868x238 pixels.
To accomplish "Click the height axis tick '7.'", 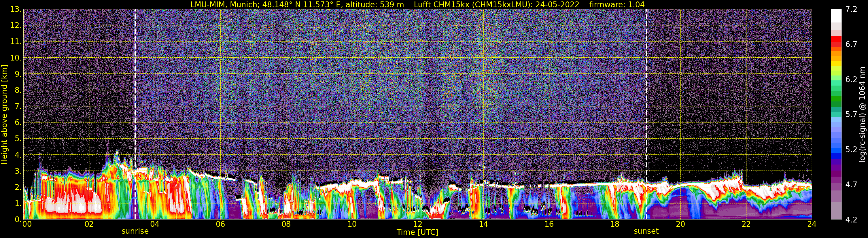I will pyautogui.click(x=18, y=106).
